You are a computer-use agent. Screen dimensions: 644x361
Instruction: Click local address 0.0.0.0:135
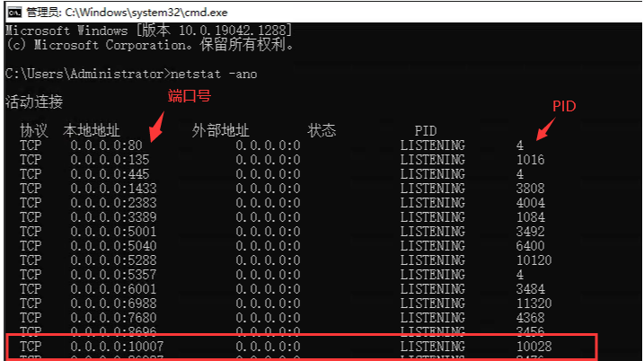pyautogui.click(x=110, y=160)
